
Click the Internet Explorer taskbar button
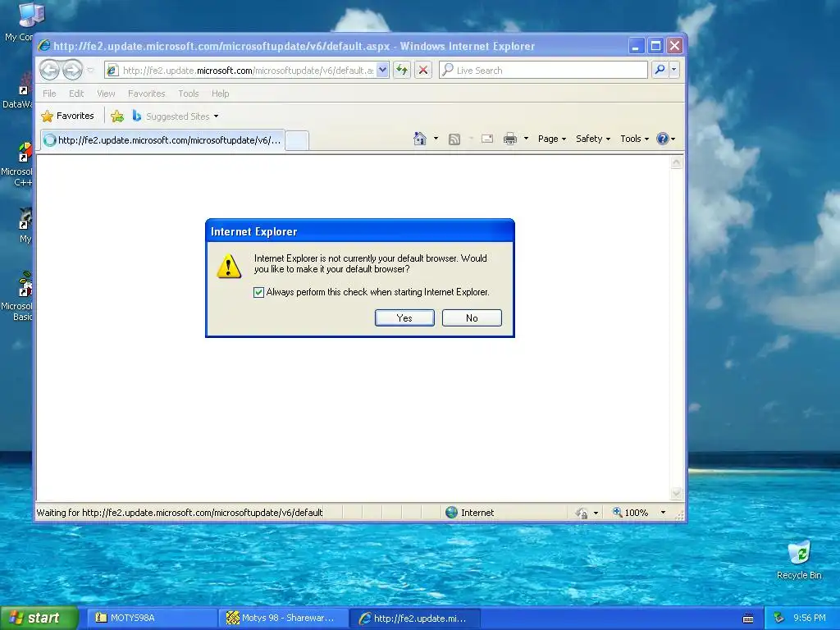415,619
